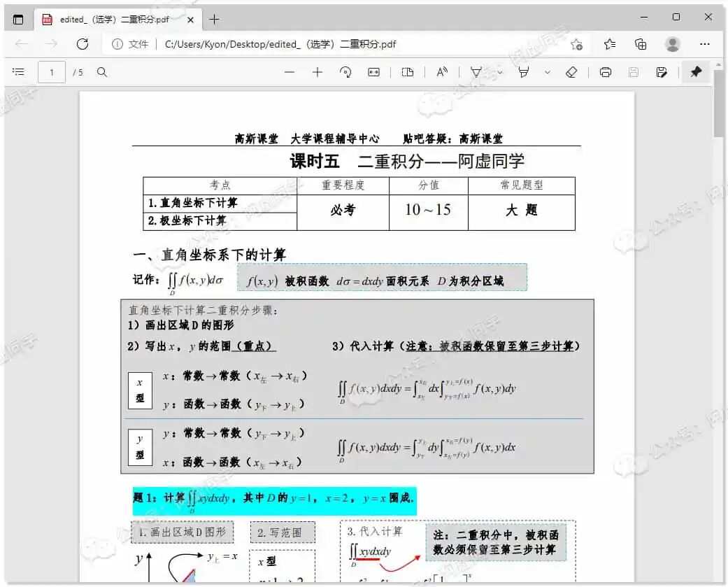Rotate the PDF page

pos(345,72)
